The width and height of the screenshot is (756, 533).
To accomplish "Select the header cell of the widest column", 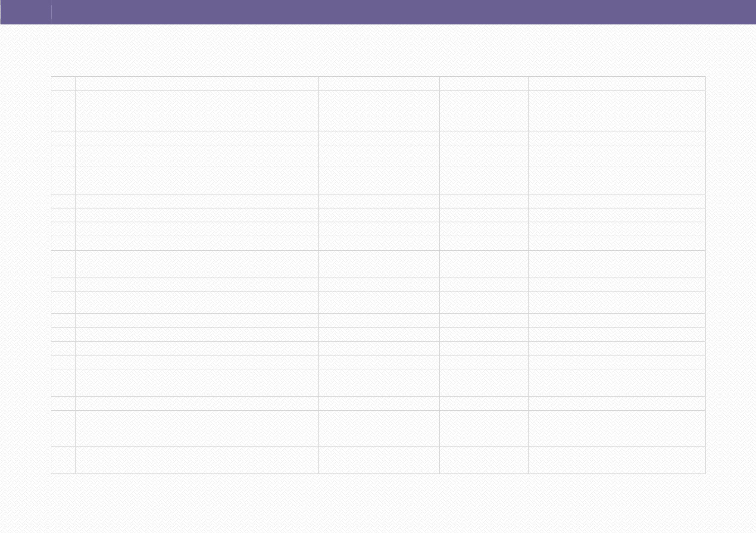I will [x=197, y=83].
